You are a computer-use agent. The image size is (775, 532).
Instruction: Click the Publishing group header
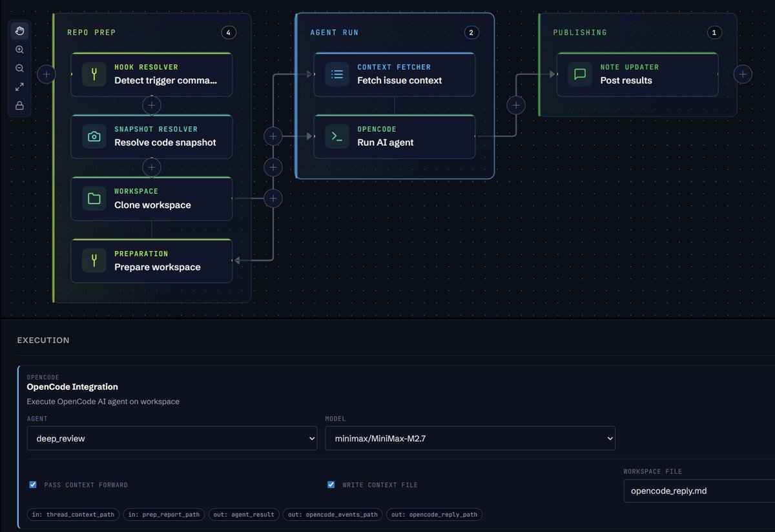pos(580,32)
